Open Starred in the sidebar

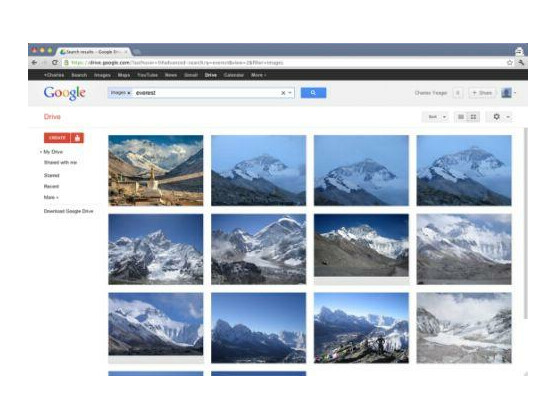[x=52, y=175]
